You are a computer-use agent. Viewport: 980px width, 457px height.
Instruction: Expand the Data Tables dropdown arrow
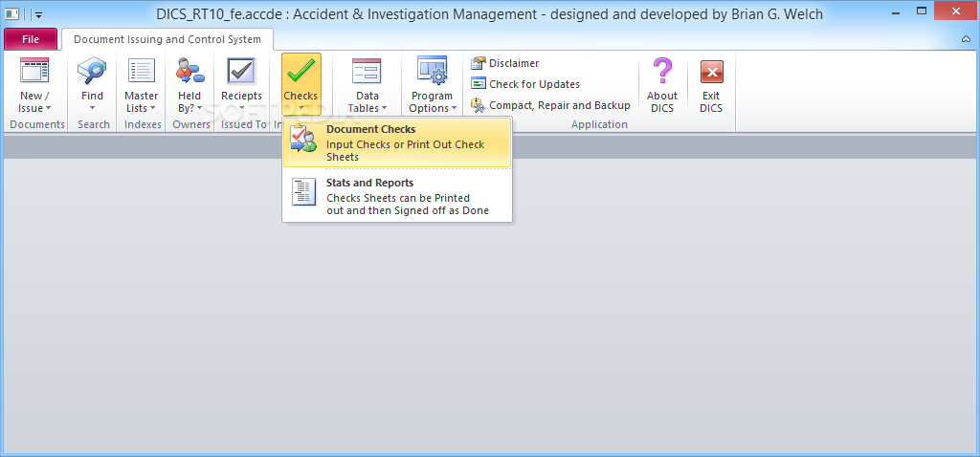click(x=385, y=109)
